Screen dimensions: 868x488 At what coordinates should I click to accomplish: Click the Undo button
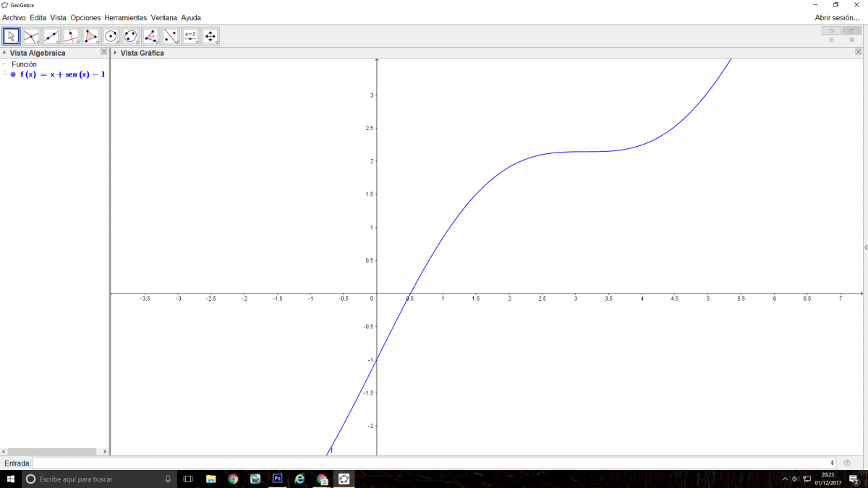point(831,30)
